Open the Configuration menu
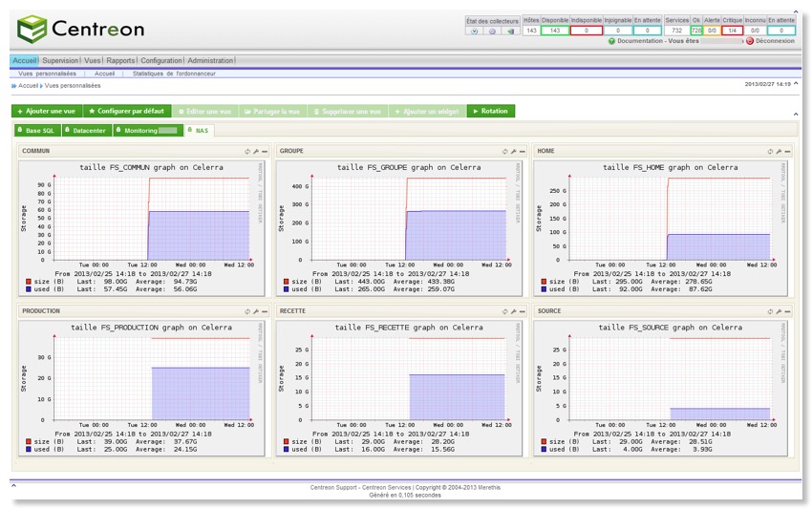 pos(160,60)
